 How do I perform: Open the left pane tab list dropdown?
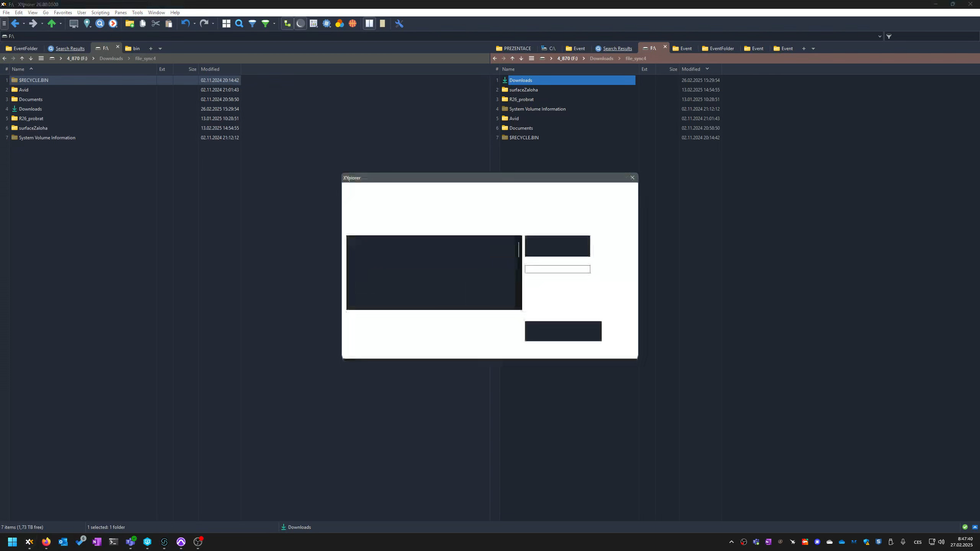pyautogui.click(x=160, y=49)
